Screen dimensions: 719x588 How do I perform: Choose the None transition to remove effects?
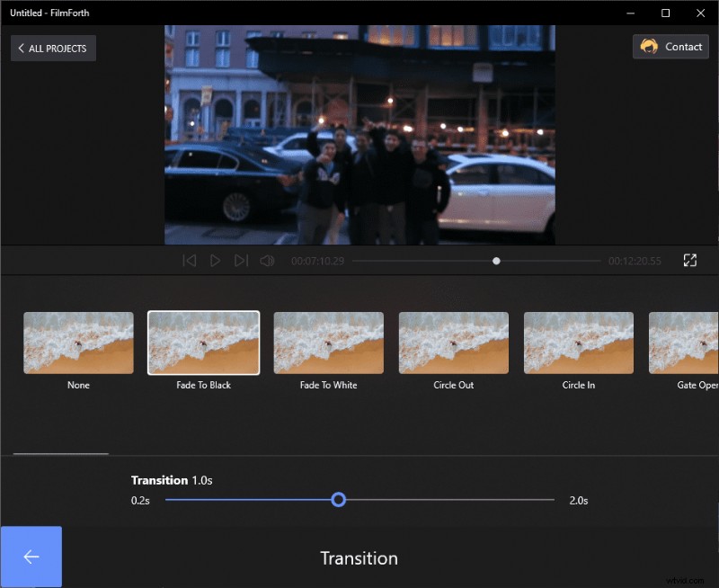pyautogui.click(x=78, y=342)
